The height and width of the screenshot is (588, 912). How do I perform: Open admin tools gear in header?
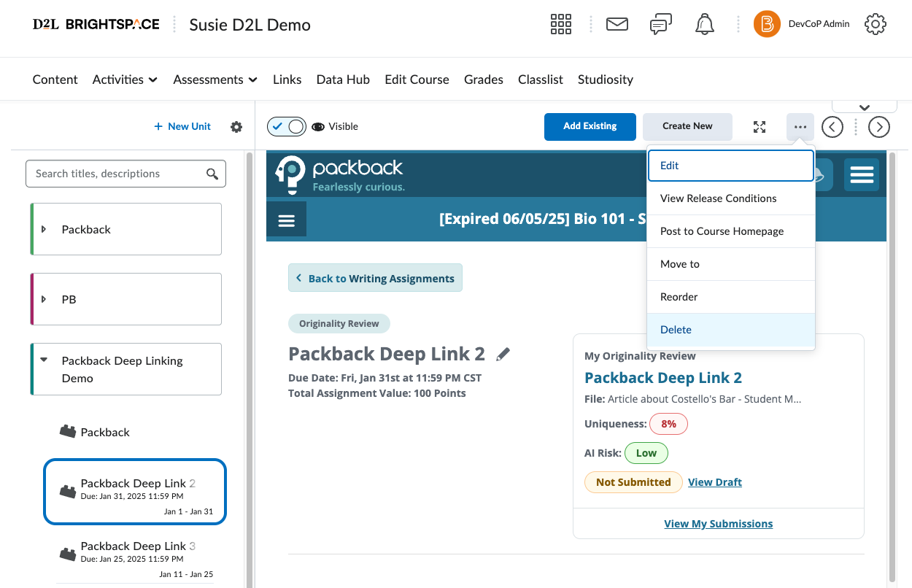point(875,24)
